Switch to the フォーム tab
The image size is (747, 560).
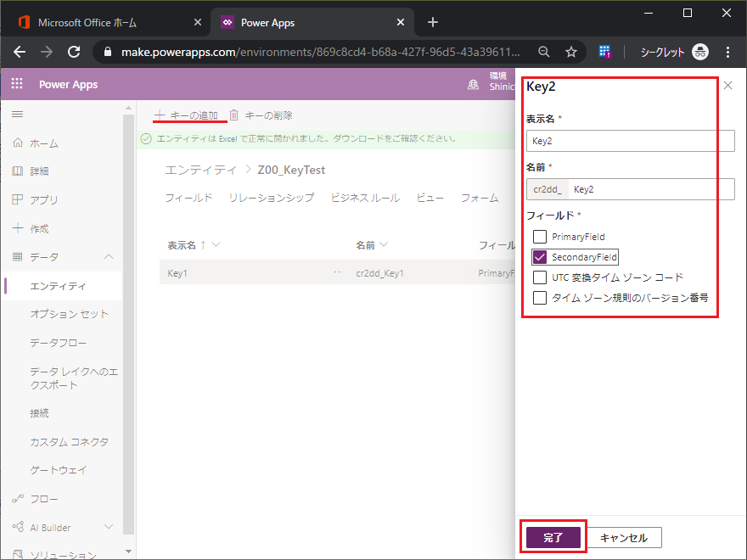click(x=480, y=198)
